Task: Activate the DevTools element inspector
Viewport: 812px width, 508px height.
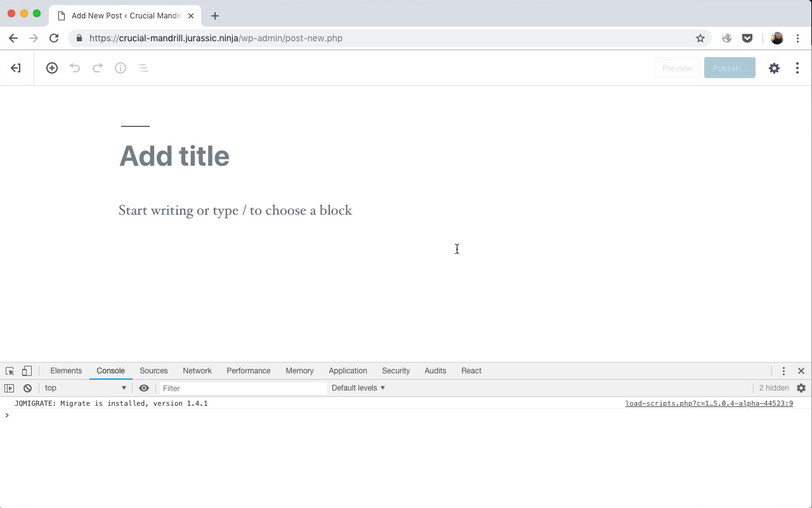Action: 10,371
